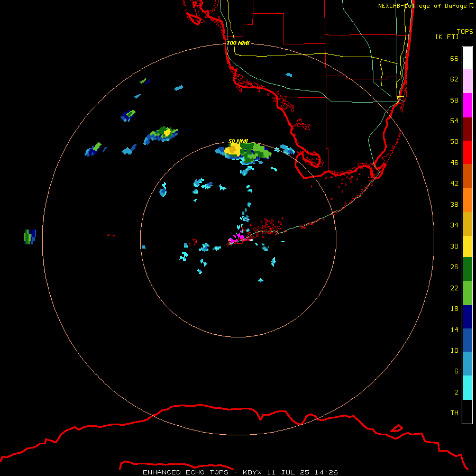
Task: Click the "18" legend value
Action: 454,309
